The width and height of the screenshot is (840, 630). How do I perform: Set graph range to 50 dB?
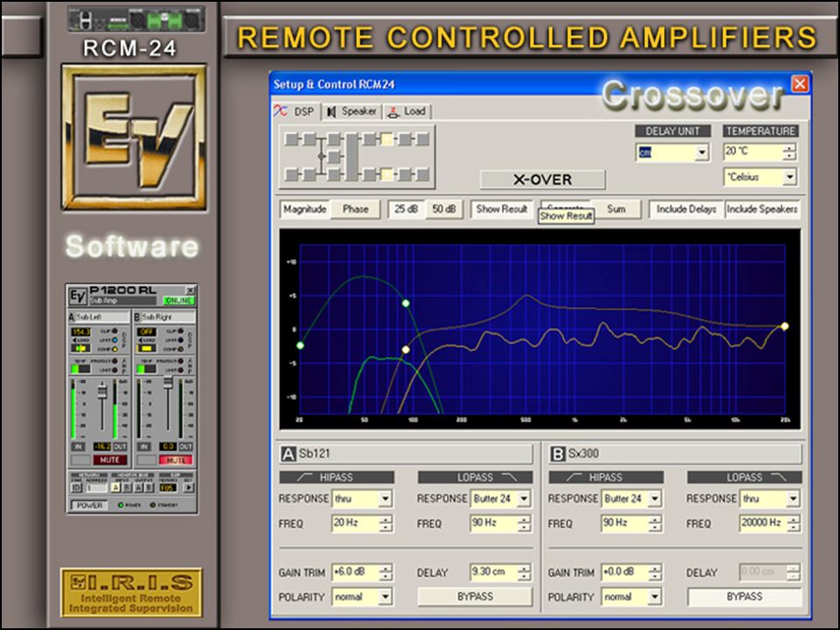(444, 209)
